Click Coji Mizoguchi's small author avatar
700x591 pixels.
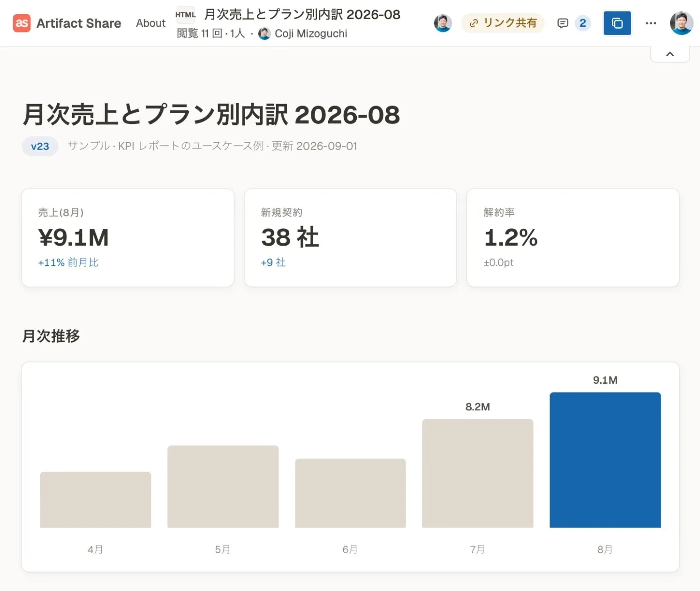coord(264,34)
